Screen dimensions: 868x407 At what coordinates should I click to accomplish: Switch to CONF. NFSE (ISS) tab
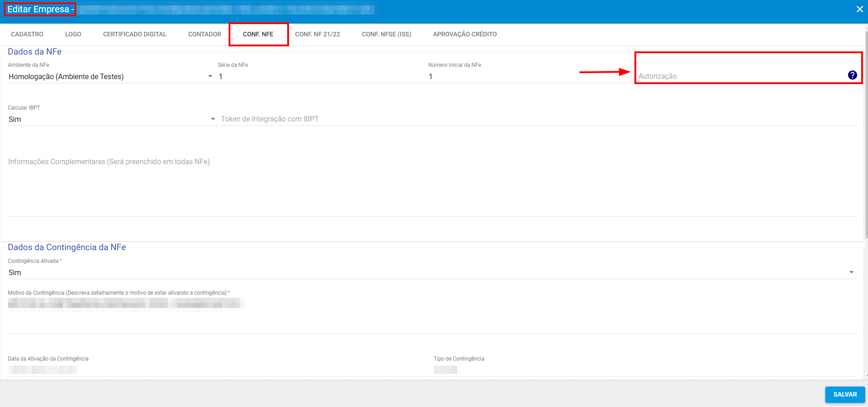click(x=387, y=34)
